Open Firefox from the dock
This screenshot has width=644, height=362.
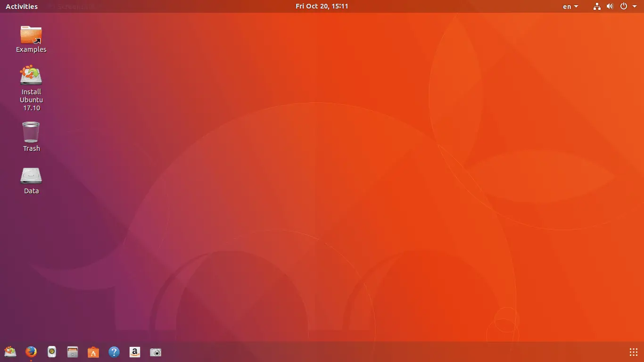31,352
